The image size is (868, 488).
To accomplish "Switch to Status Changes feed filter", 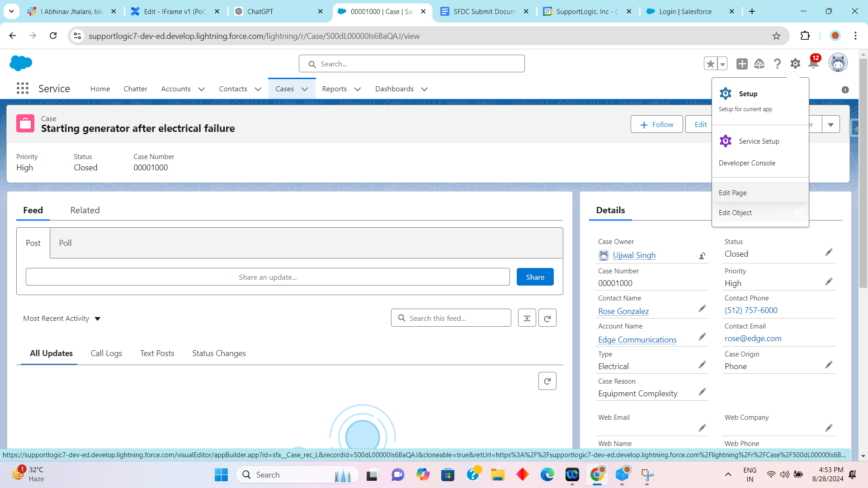I will [219, 353].
